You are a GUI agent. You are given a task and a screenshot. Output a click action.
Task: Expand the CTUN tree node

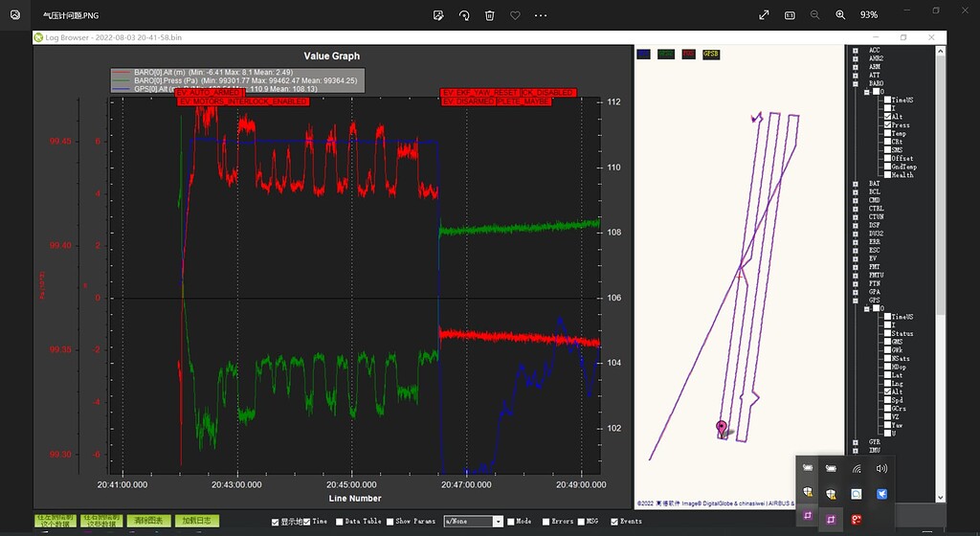(856, 216)
